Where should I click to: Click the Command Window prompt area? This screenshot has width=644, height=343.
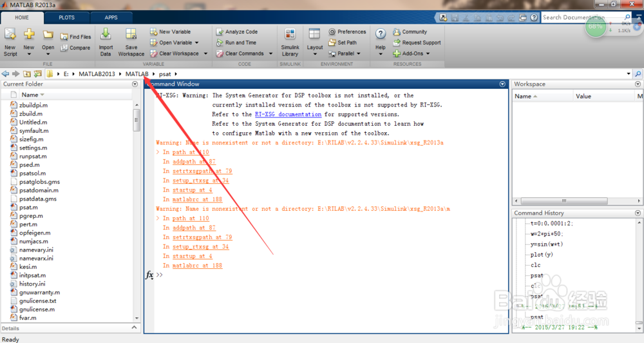[x=328, y=275]
